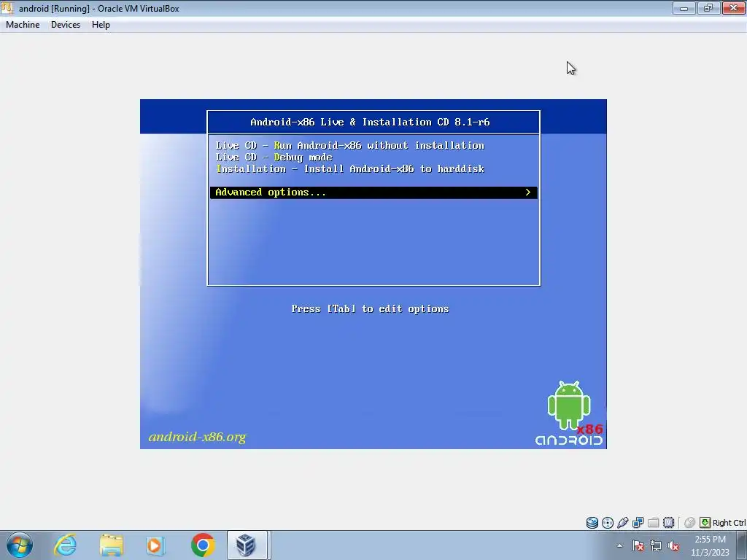Click the green host key arrow icon
747x560 pixels.
[x=705, y=522]
